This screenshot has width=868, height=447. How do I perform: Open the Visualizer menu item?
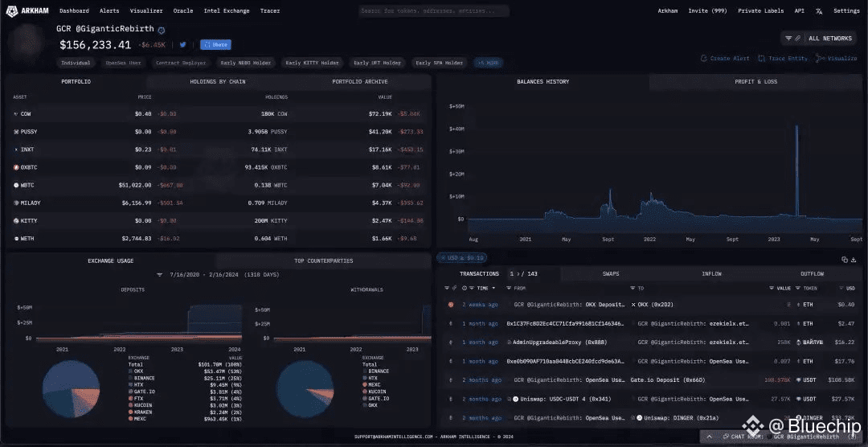[146, 10]
